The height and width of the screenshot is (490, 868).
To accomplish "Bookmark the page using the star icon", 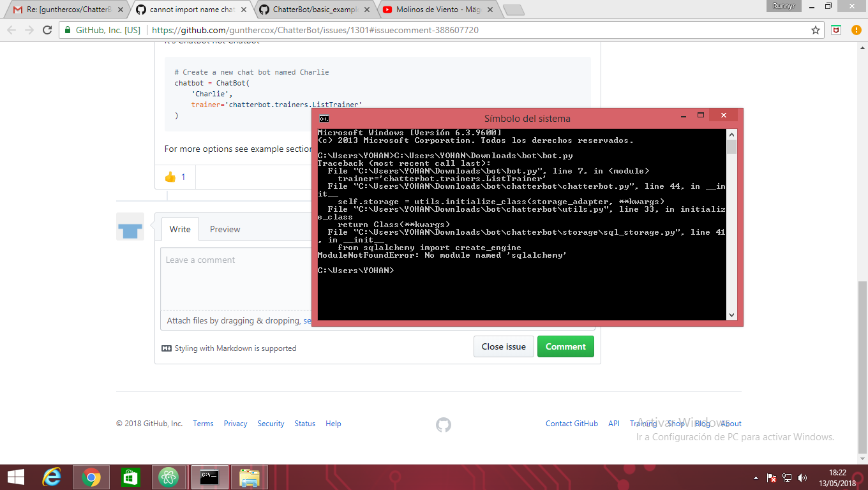I will coord(815,29).
